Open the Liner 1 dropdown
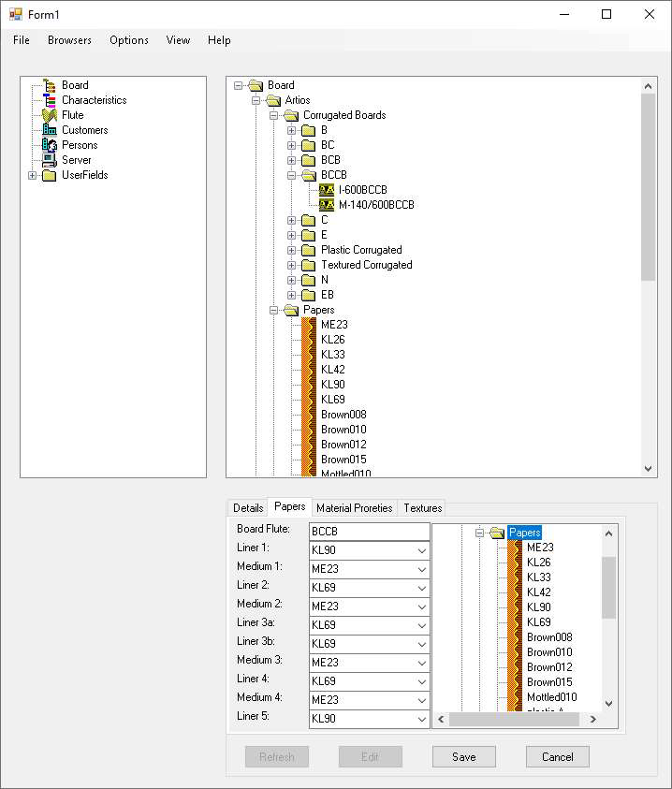The height and width of the screenshot is (789, 672). [421, 550]
